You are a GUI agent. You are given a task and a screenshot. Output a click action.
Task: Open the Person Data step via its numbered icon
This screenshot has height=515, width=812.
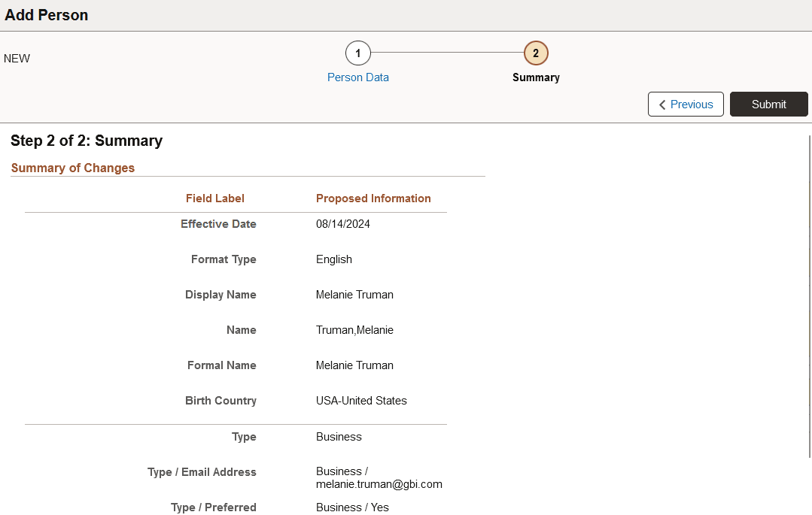pyautogui.click(x=357, y=53)
